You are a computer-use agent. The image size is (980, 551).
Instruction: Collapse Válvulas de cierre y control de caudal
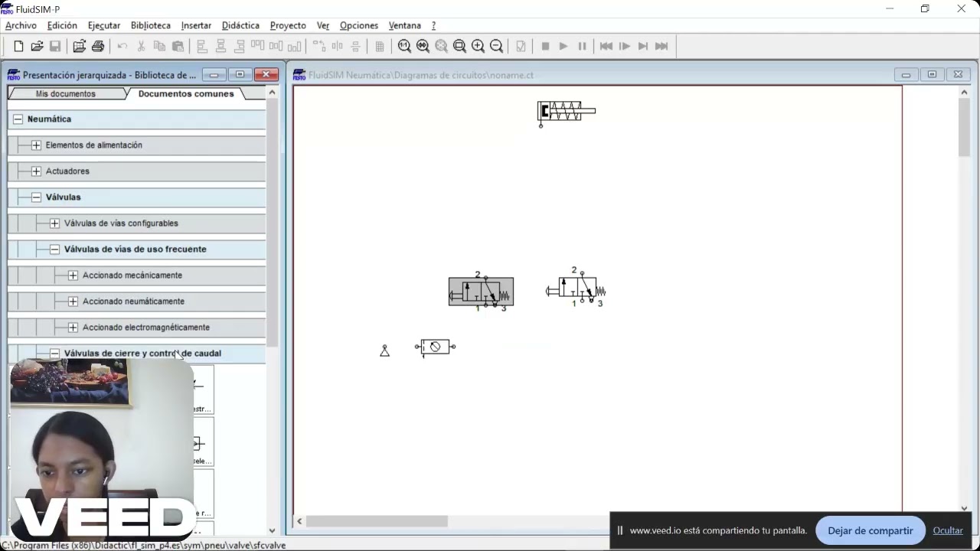click(x=54, y=354)
